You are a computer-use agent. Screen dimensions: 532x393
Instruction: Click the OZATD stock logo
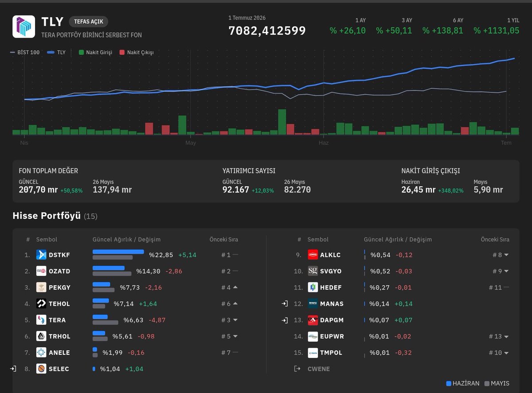click(41, 271)
